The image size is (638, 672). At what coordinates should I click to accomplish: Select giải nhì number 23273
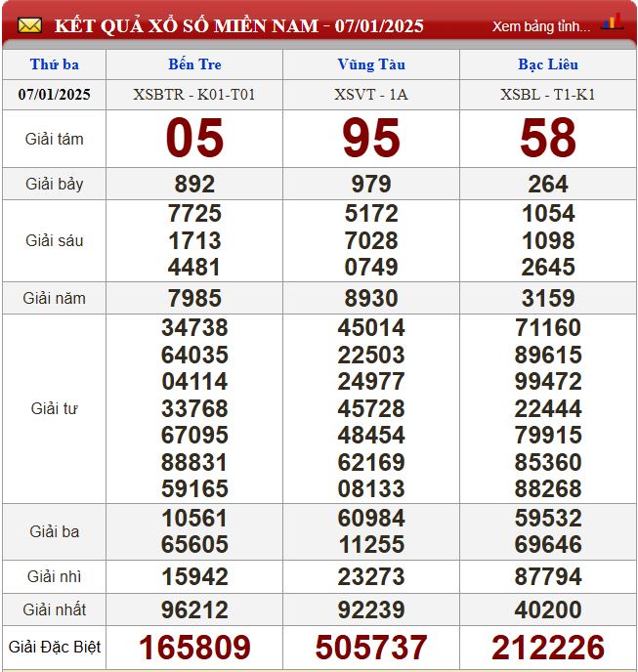[371, 577]
